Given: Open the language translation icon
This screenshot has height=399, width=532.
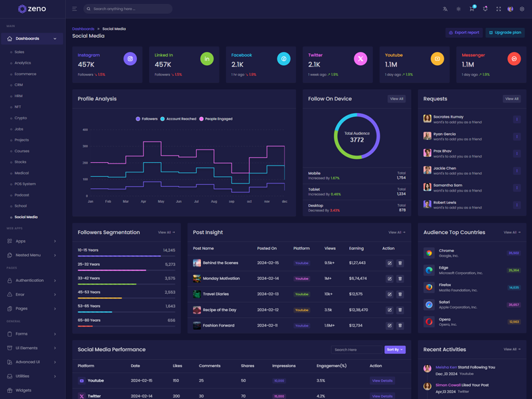Looking at the screenshot, I should pyautogui.click(x=445, y=9).
